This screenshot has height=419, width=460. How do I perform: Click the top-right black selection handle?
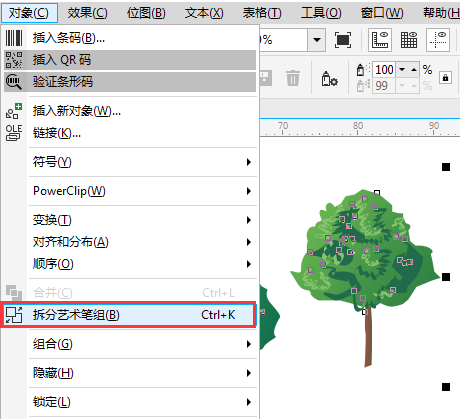point(446,167)
